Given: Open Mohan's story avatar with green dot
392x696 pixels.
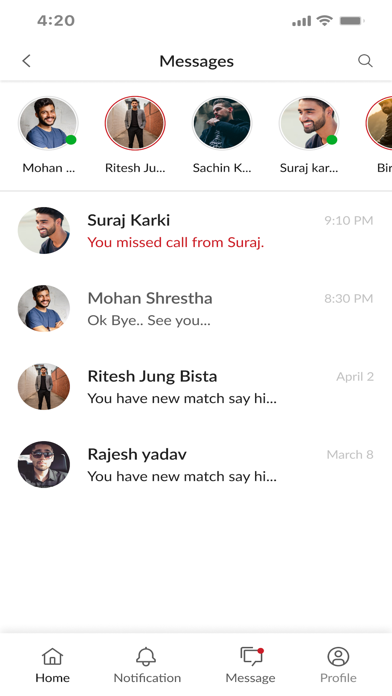Looking at the screenshot, I should tap(48, 123).
